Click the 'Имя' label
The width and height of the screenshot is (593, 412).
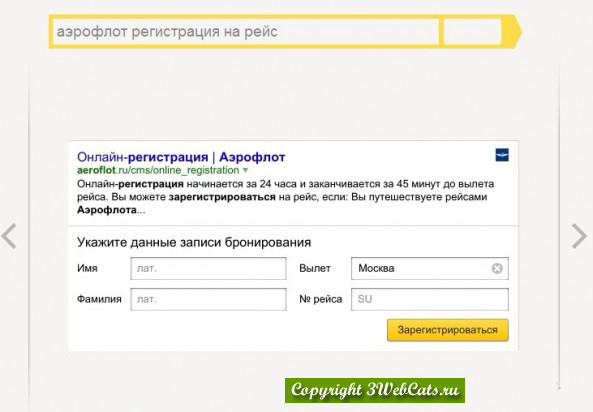87,268
